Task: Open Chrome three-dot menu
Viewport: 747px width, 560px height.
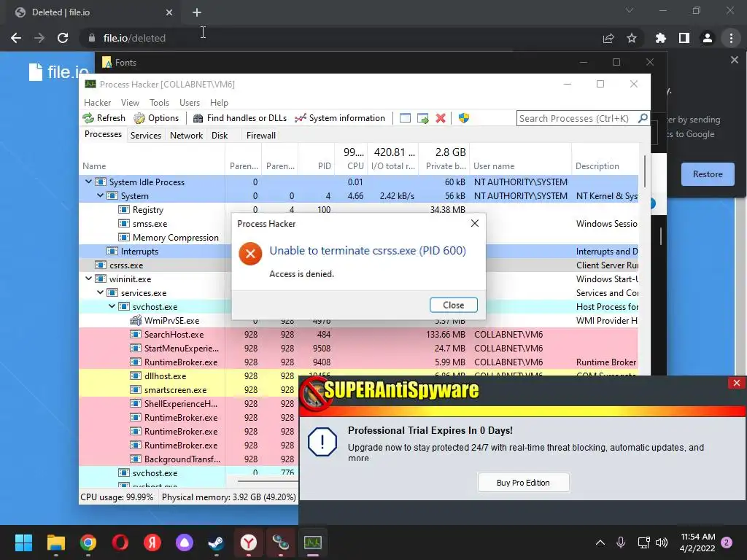Action: pos(731,38)
